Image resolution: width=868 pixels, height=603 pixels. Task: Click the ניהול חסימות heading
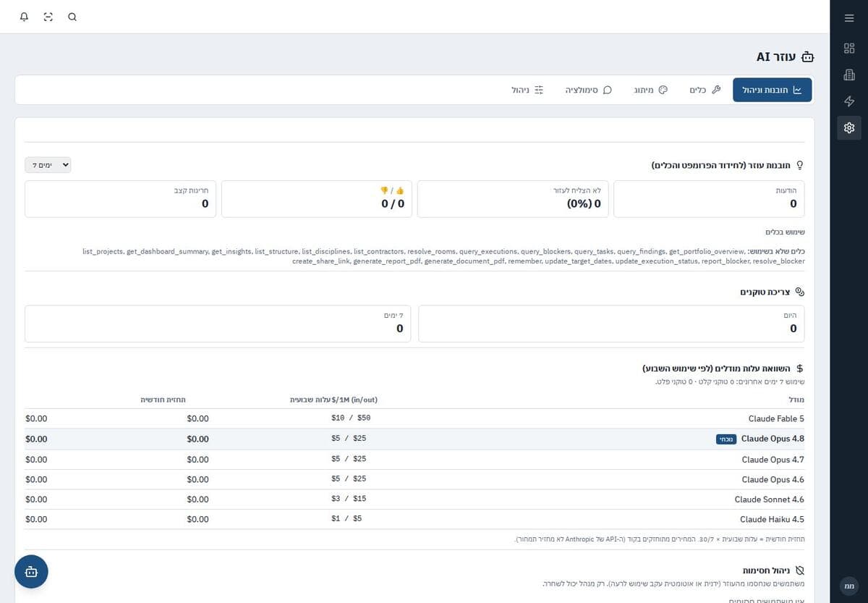[766, 570]
